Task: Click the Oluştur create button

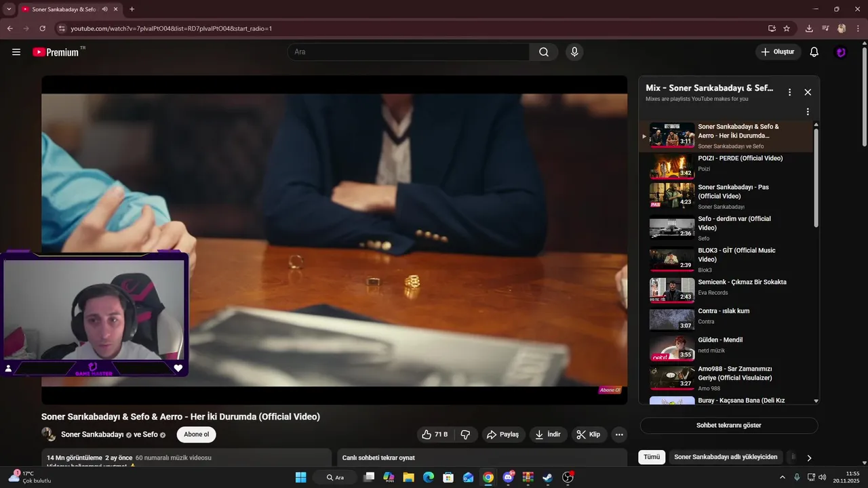Action: coord(778,52)
